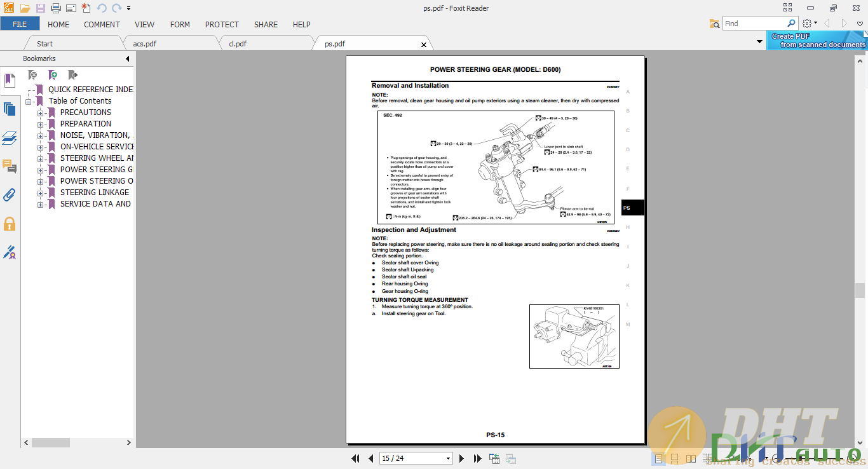Click Create PDF from scanned documents banner
Screen dimensions: 868x469
(817, 40)
